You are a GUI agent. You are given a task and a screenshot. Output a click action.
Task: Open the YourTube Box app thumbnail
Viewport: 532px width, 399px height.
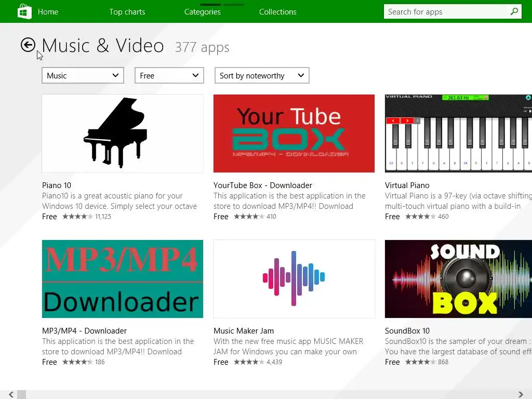pyautogui.click(x=294, y=134)
